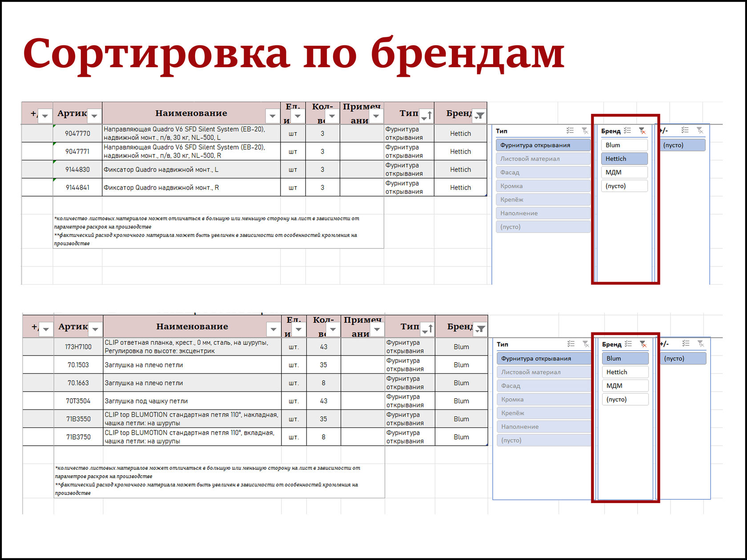747x560 pixels.
Task: Select cell with article 173H7100
Action: pos(78,347)
